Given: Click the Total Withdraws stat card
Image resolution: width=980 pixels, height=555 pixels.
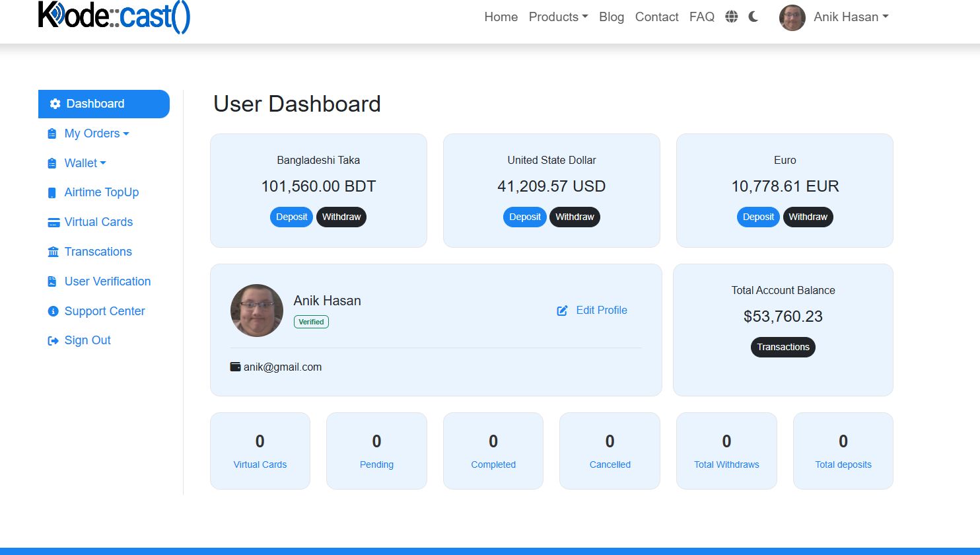Looking at the screenshot, I should [726, 451].
